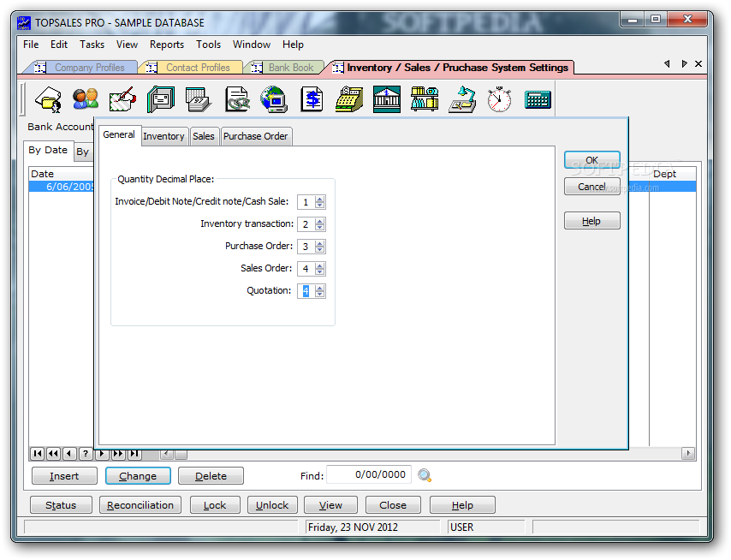Click the Change button

point(138,476)
